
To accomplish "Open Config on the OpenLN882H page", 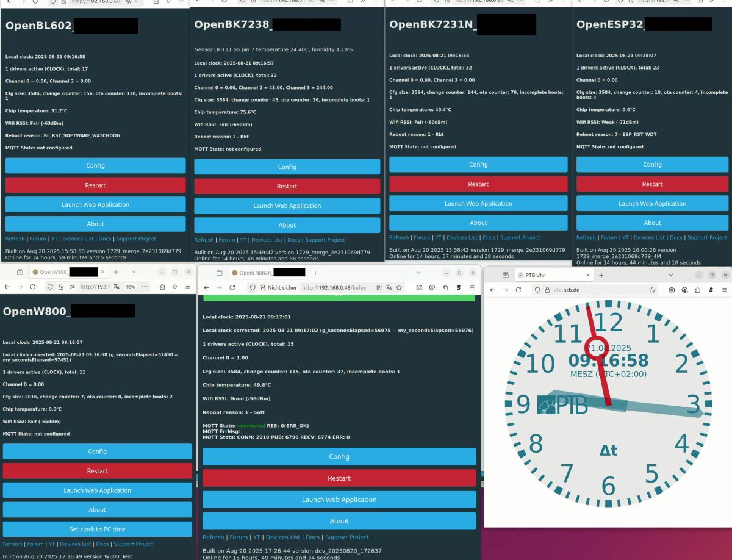I will coord(339,456).
